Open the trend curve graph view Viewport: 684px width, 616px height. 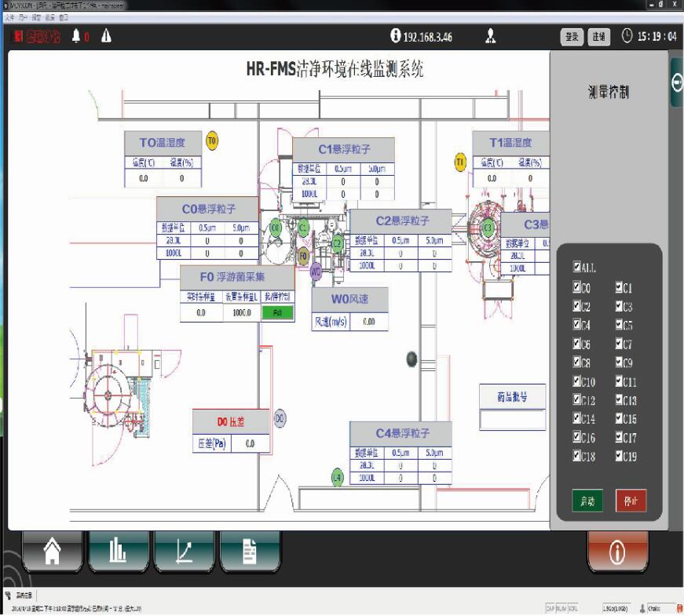[185, 552]
